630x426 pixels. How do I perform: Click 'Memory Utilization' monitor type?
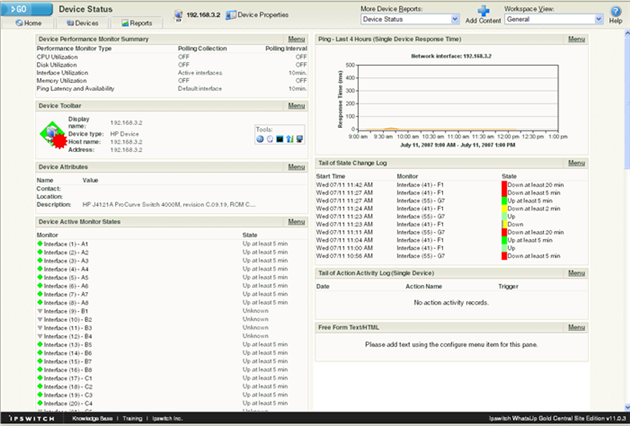[x=61, y=80]
